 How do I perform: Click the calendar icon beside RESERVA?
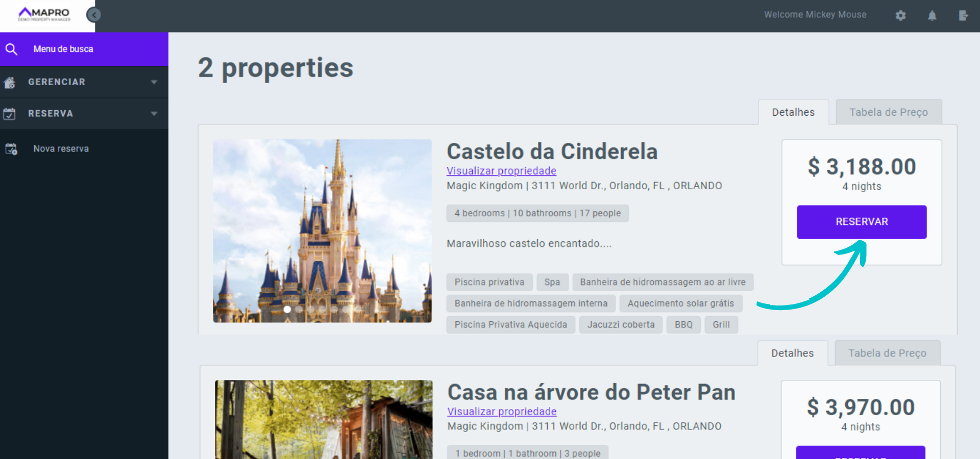(9, 113)
